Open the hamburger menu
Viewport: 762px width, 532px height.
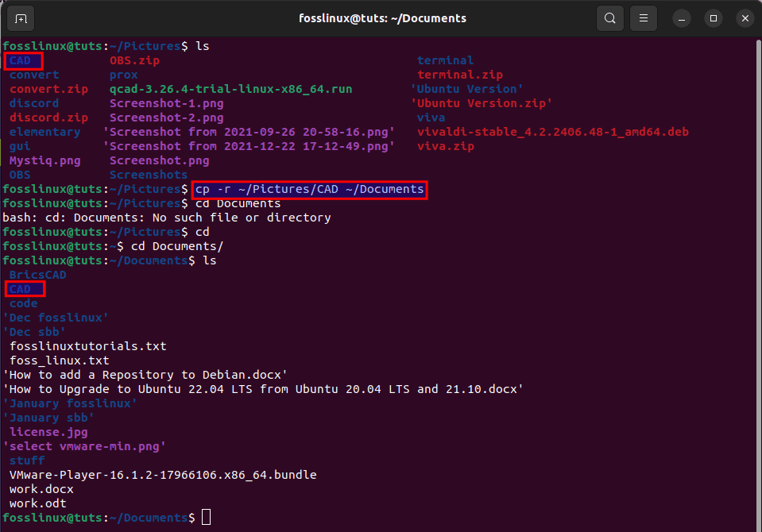tap(644, 17)
